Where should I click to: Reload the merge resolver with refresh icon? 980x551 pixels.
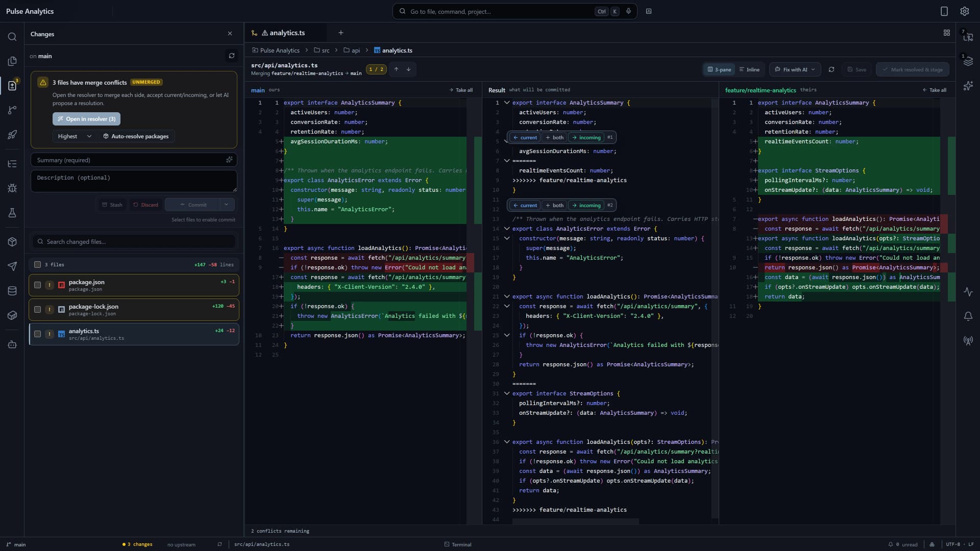(x=831, y=69)
